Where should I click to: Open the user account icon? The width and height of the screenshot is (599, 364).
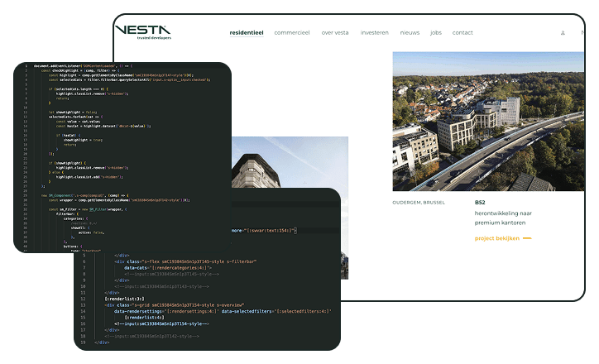(x=563, y=33)
